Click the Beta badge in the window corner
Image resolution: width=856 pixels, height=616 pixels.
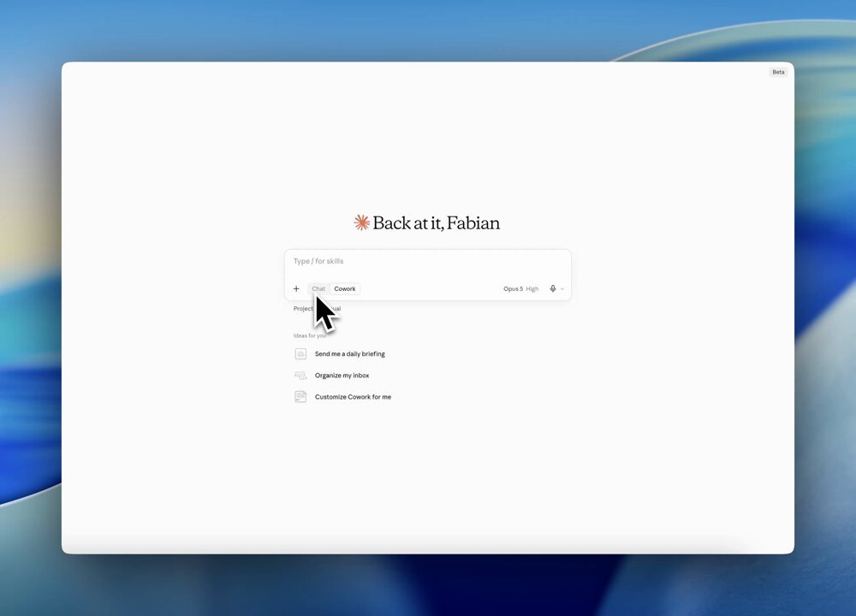coord(778,72)
